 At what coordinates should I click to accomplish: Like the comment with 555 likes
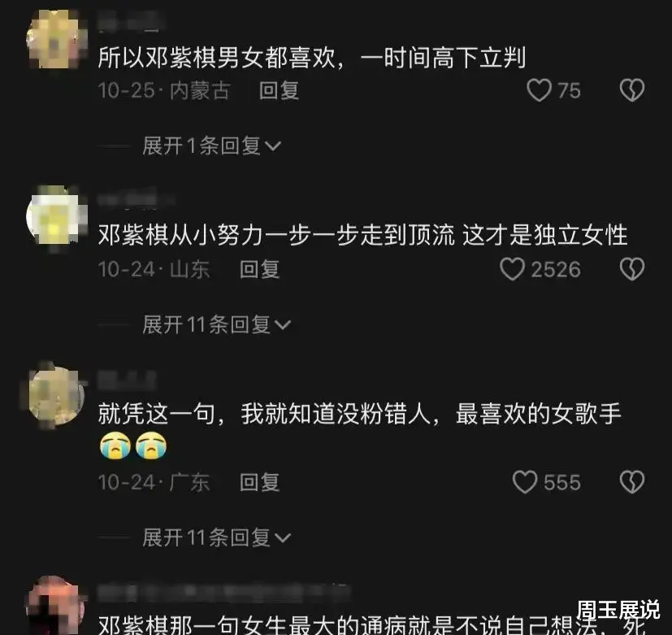coord(525,482)
